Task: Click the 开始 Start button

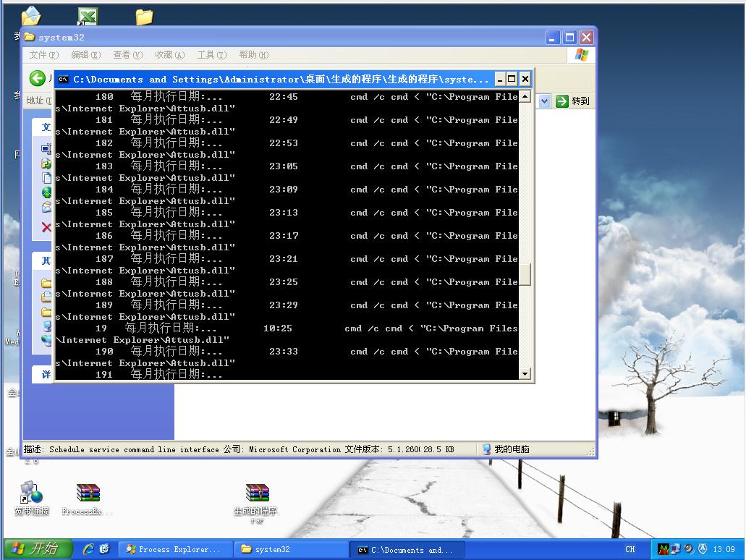Action: (38, 549)
